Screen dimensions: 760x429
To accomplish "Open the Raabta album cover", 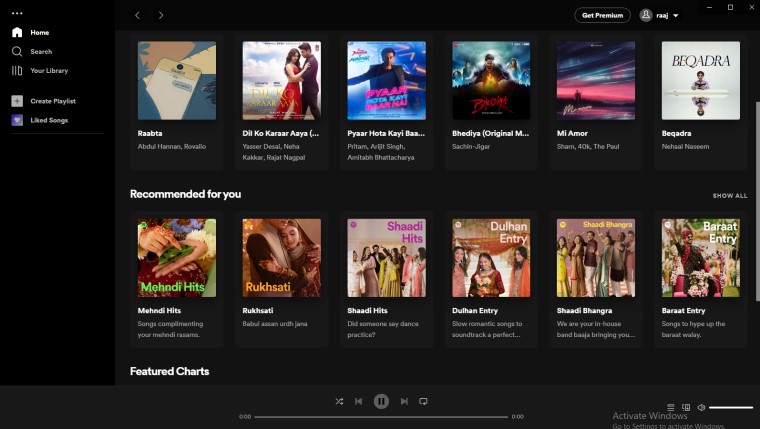I will [x=177, y=80].
